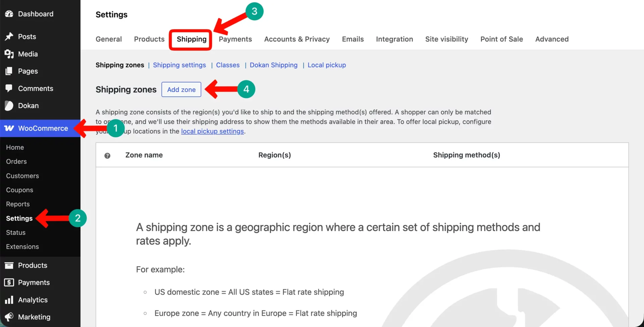Open Dashboard label in the sidebar
This screenshot has width=644, height=327.
[x=36, y=14]
